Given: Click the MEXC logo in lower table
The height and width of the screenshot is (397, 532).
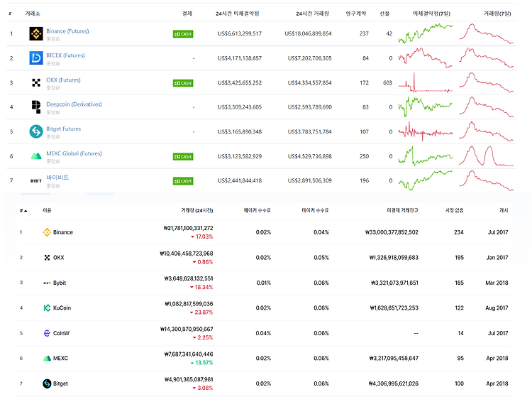Looking at the screenshot, I should [47, 358].
